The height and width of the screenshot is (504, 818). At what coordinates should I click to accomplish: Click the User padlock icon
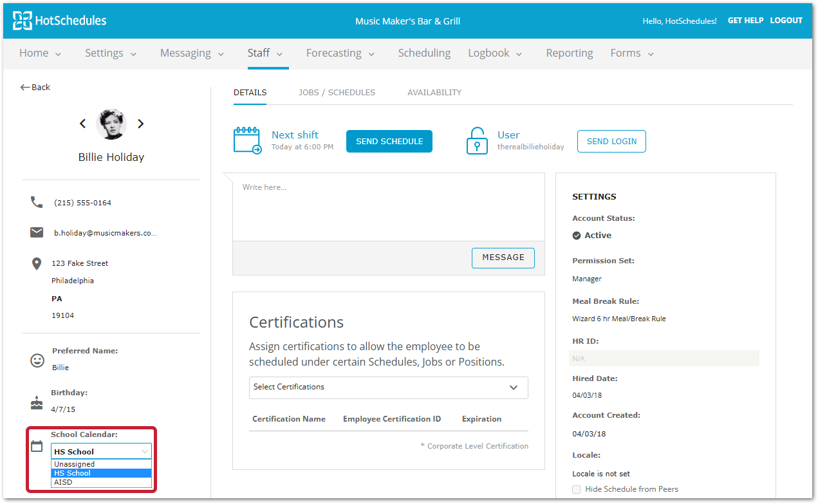(477, 140)
